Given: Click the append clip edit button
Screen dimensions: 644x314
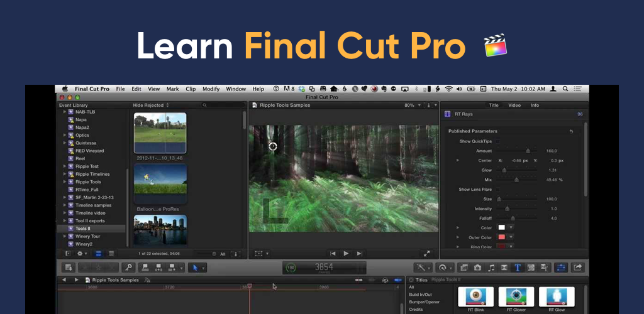Looking at the screenshot, I should tap(171, 268).
